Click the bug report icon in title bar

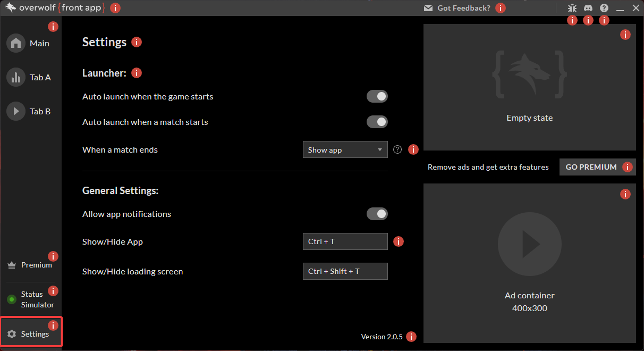point(572,8)
